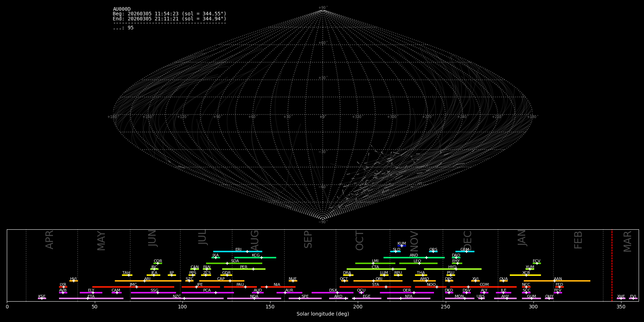
Task: Click the NTA shower label
Action: click(409, 297)
